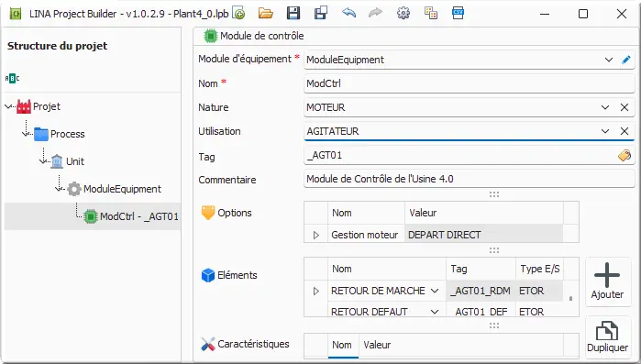
Task: Click the Module de contrôle header chip icon
Action: pos(211,36)
